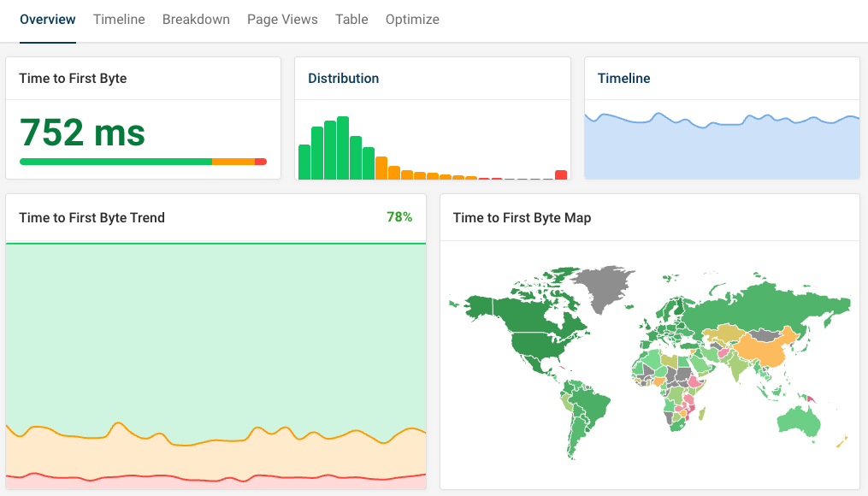Screen dimensions: 868x496
Task: Open the Optimize tab
Action: (412, 19)
